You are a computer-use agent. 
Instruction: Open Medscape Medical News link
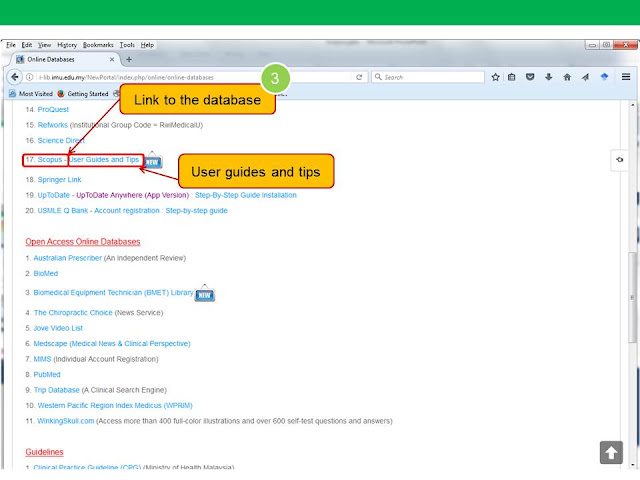(x=112, y=344)
